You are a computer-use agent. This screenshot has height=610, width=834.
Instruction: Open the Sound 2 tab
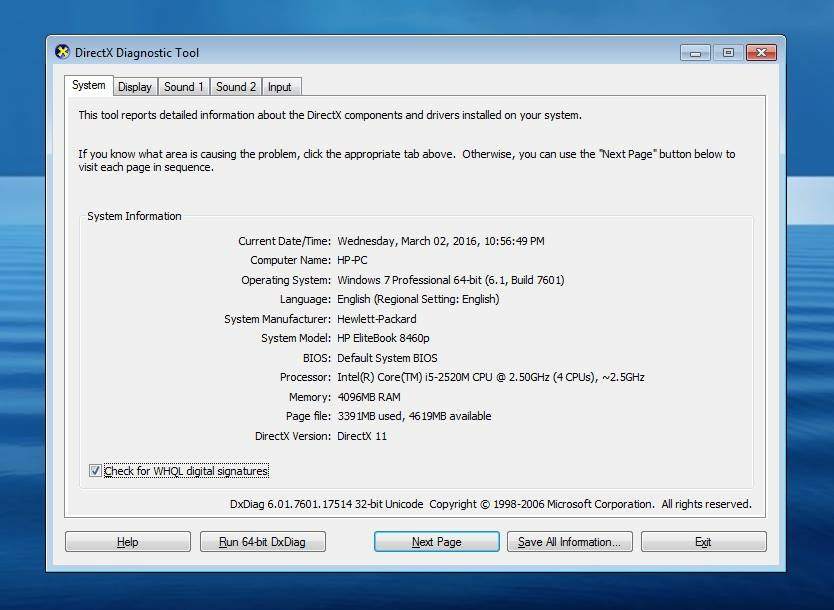pos(236,87)
